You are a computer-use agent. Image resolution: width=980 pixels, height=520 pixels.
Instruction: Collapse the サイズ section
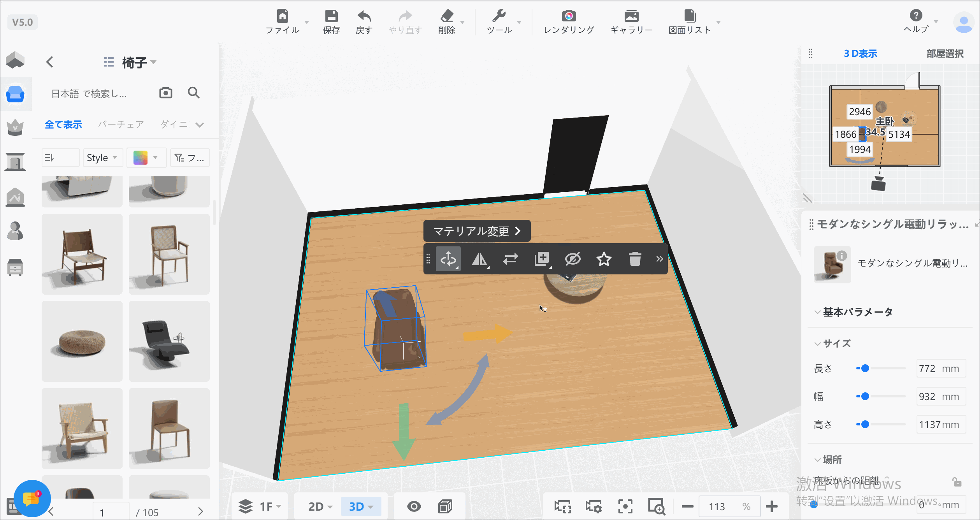pos(817,343)
